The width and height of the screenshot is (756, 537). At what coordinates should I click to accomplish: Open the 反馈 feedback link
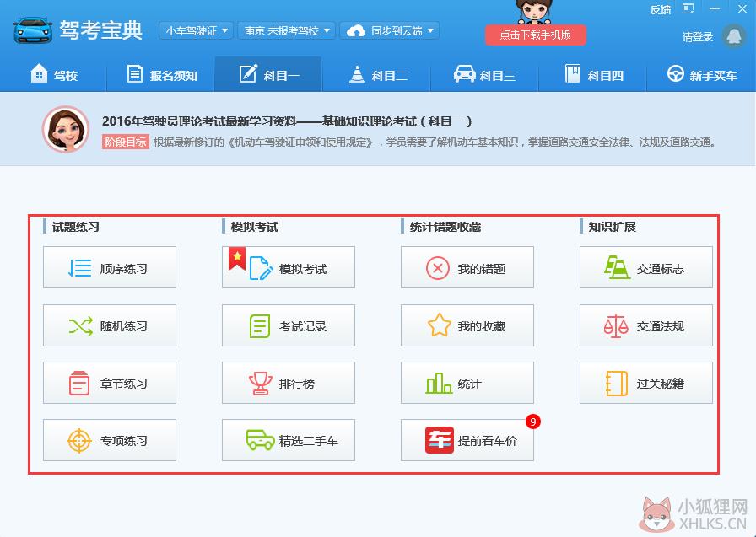660,9
